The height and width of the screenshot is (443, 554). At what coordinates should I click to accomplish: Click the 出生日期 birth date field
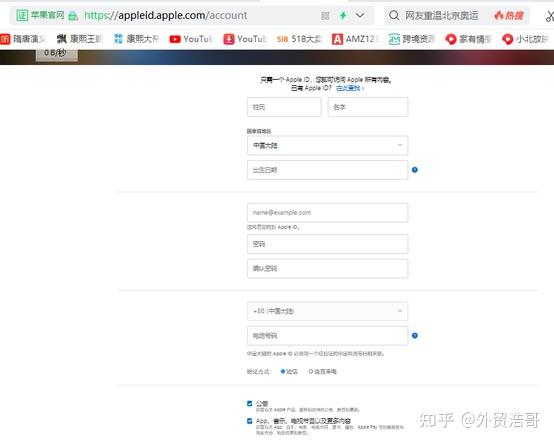[328, 170]
